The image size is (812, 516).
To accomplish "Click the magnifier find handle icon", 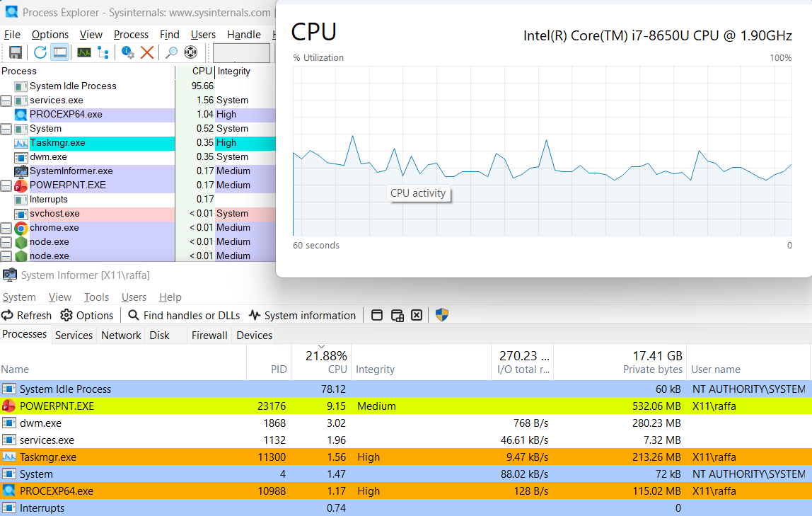I will click(171, 52).
